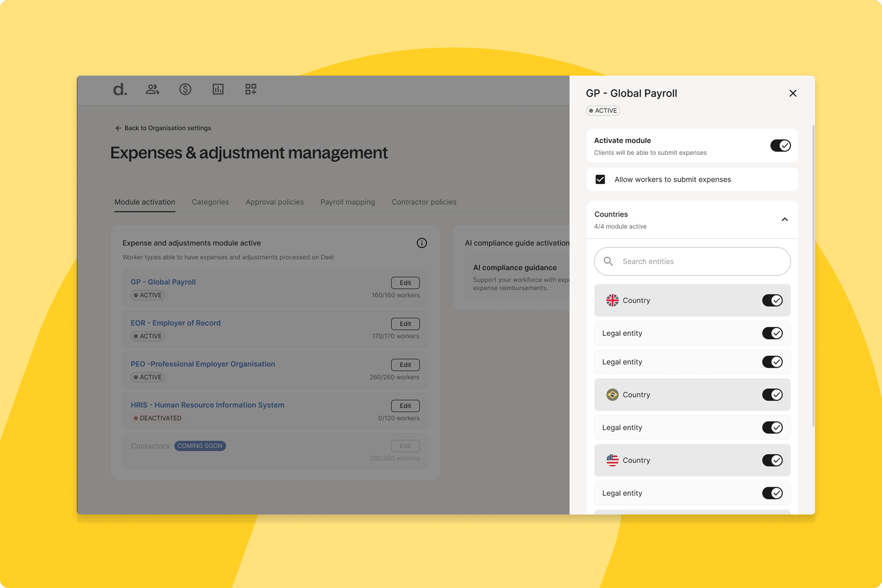Open the apps grid-plus icon
Screen dimensions: 882x588
(251, 89)
